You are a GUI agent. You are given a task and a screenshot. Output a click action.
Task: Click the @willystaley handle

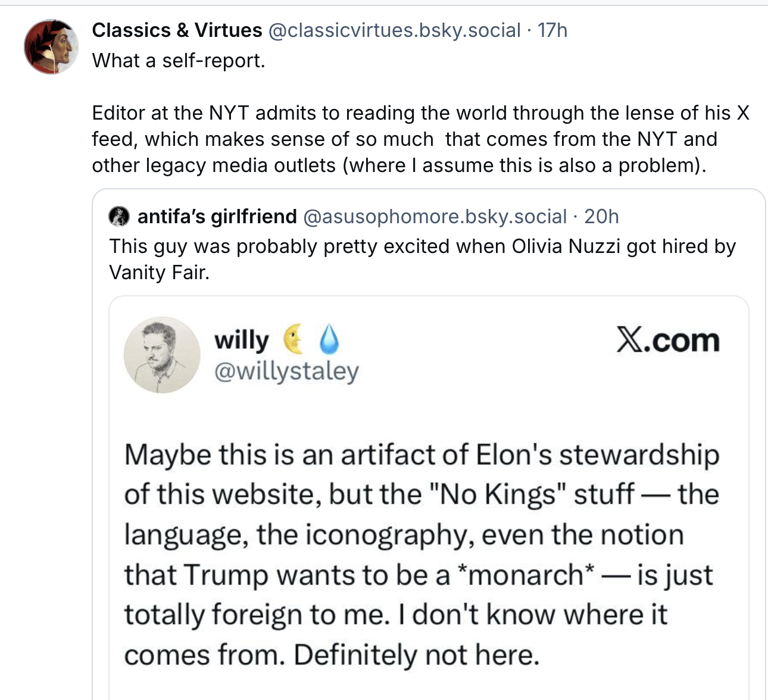tap(286, 371)
